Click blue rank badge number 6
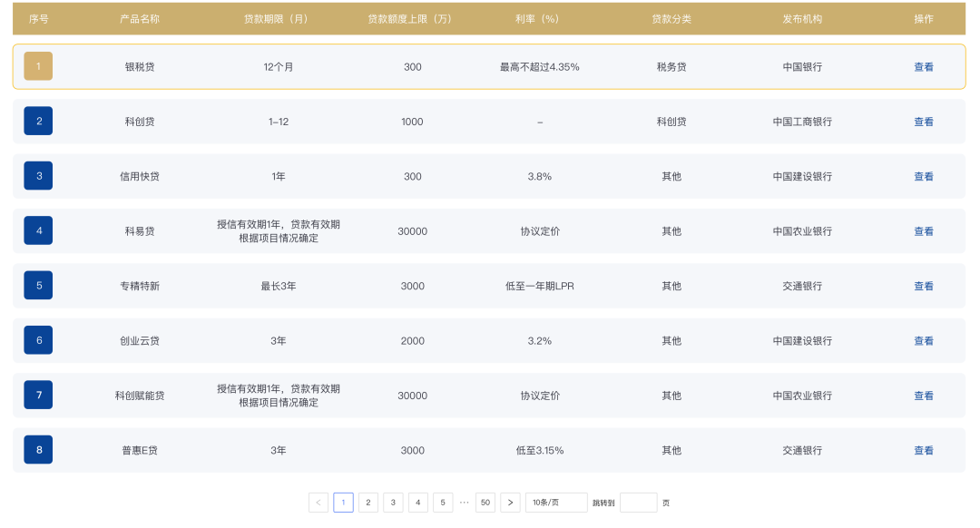The height and width of the screenshot is (528, 980). (x=38, y=340)
